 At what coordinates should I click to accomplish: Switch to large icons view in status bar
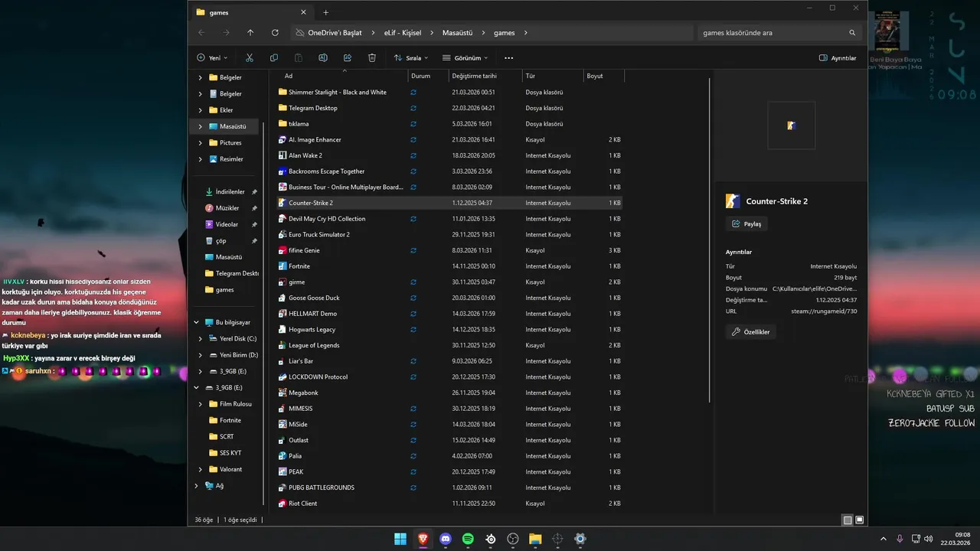point(860,520)
